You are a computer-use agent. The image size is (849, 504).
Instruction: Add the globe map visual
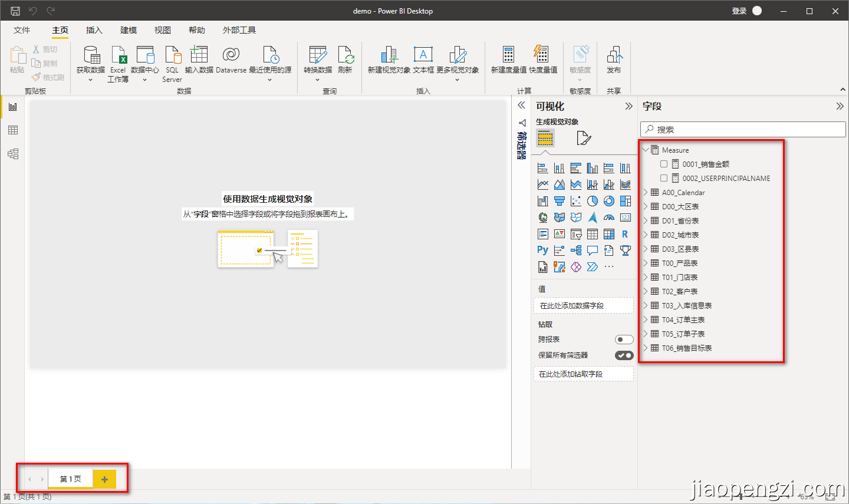pos(543,218)
